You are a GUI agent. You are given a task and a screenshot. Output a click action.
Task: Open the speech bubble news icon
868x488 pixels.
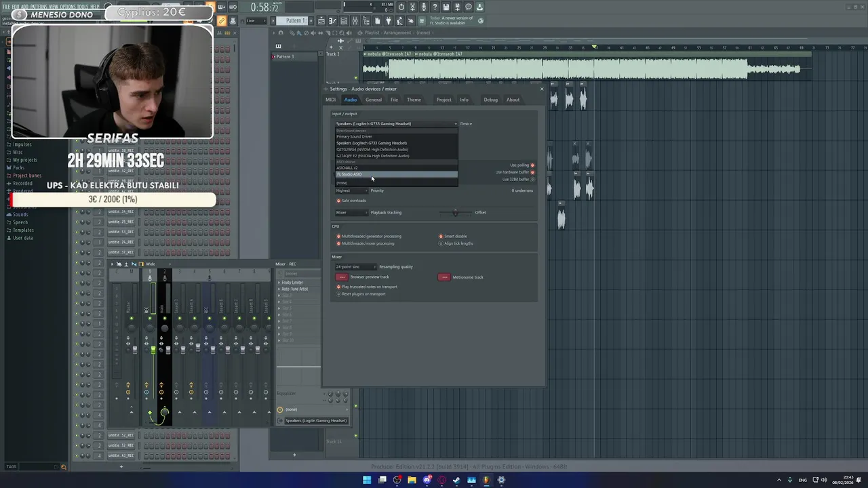pos(469,7)
